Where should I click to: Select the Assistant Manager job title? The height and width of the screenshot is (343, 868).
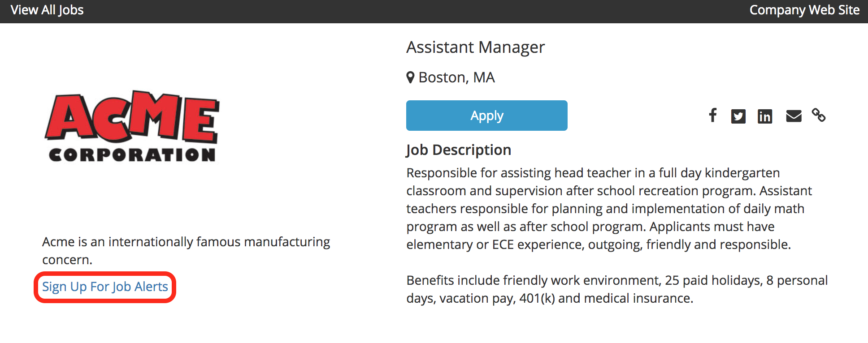coord(475,47)
